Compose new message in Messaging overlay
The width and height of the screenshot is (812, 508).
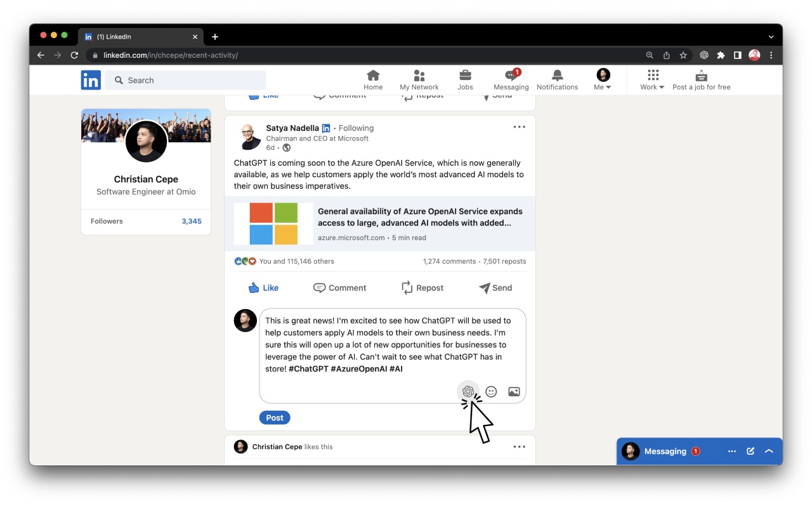click(750, 451)
